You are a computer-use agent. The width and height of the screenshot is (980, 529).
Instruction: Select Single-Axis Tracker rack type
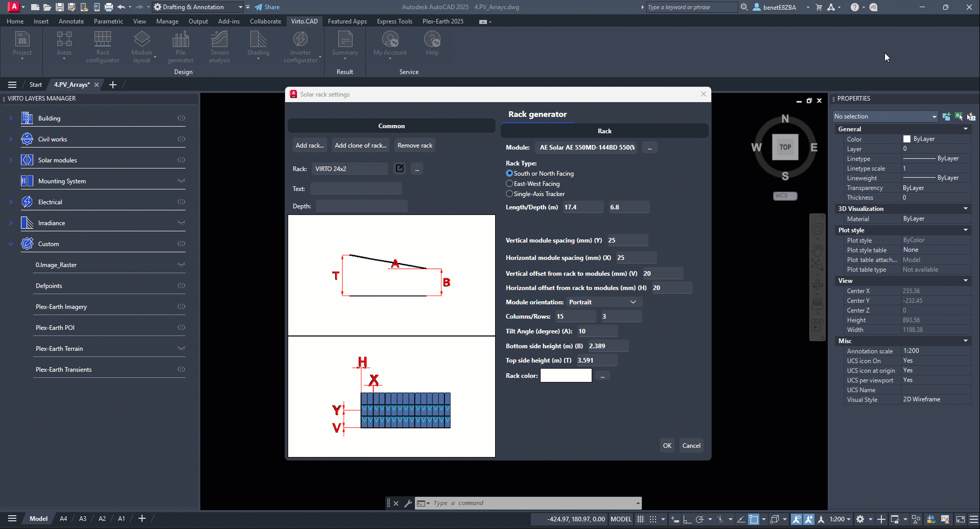[509, 194]
